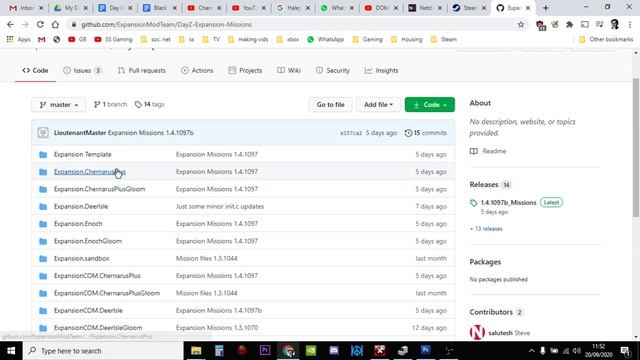Open the making vids bookmarks folder
Viewport: 640px width, 360px height.
tap(248, 39)
